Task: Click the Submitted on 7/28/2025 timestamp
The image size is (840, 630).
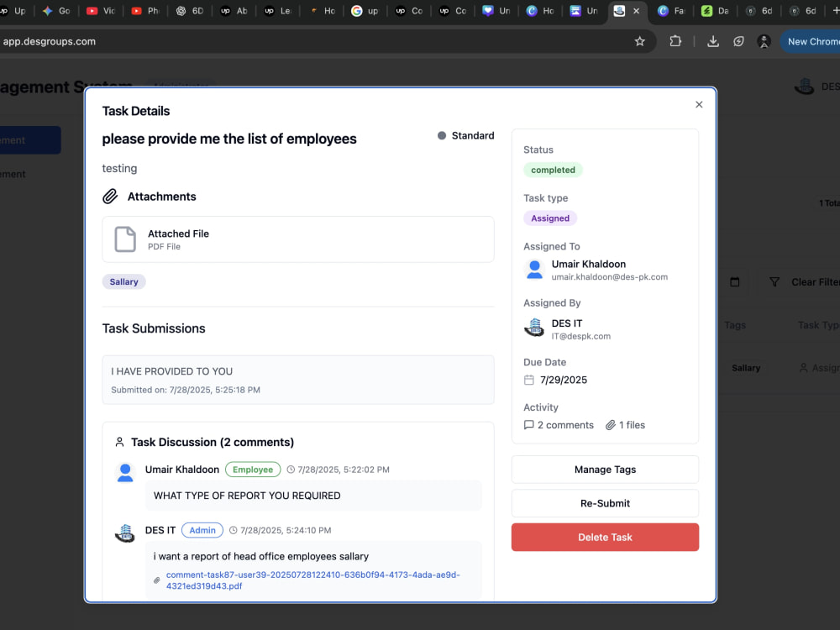Action: pyautogui.click(x=186, y=390)
